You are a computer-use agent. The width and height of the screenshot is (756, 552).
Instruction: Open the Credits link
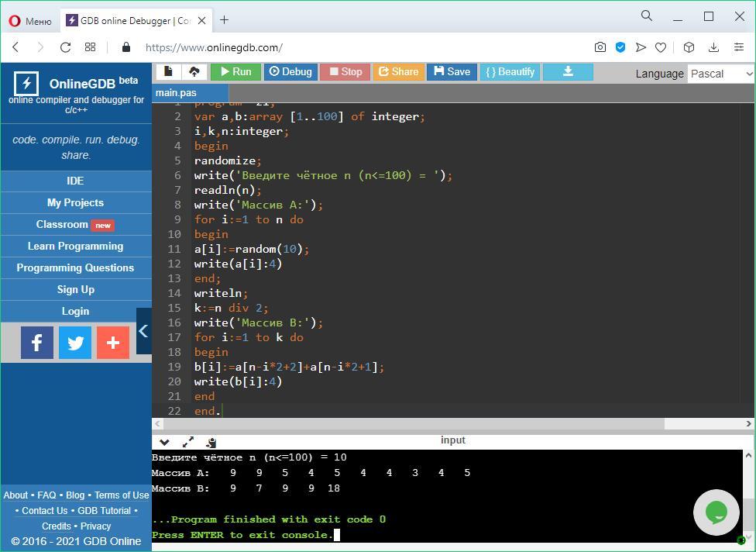57,526
